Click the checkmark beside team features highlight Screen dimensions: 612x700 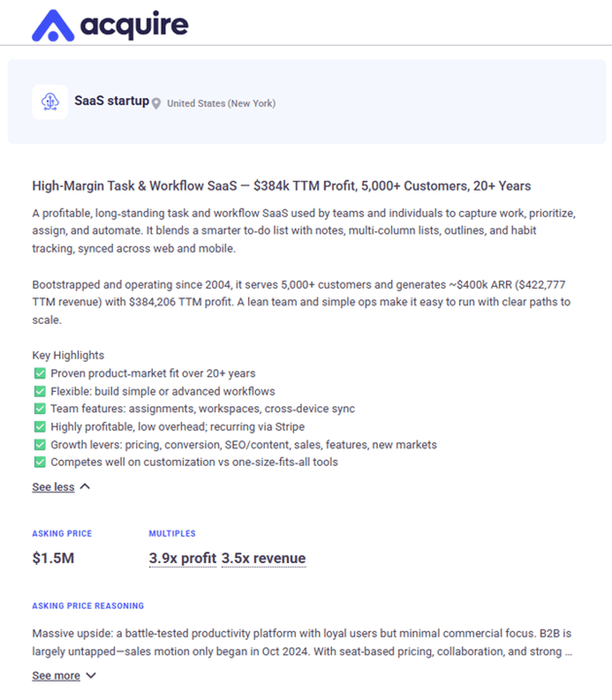coord(40,408)
